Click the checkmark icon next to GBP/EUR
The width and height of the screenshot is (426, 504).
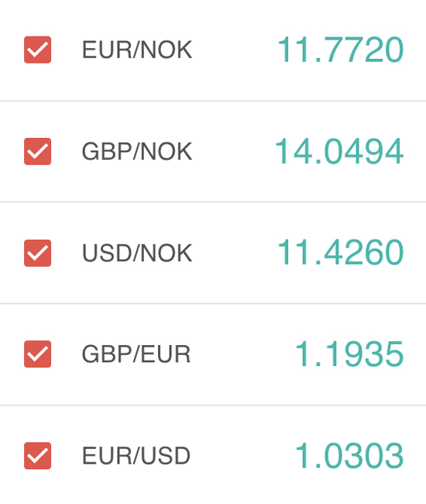[x=37, y=354]
